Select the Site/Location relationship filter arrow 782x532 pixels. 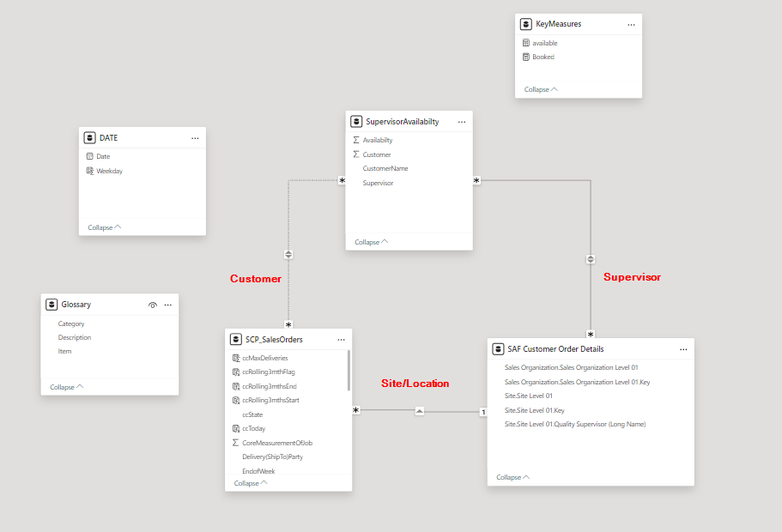pyautogui.click(x=420, y=411)
